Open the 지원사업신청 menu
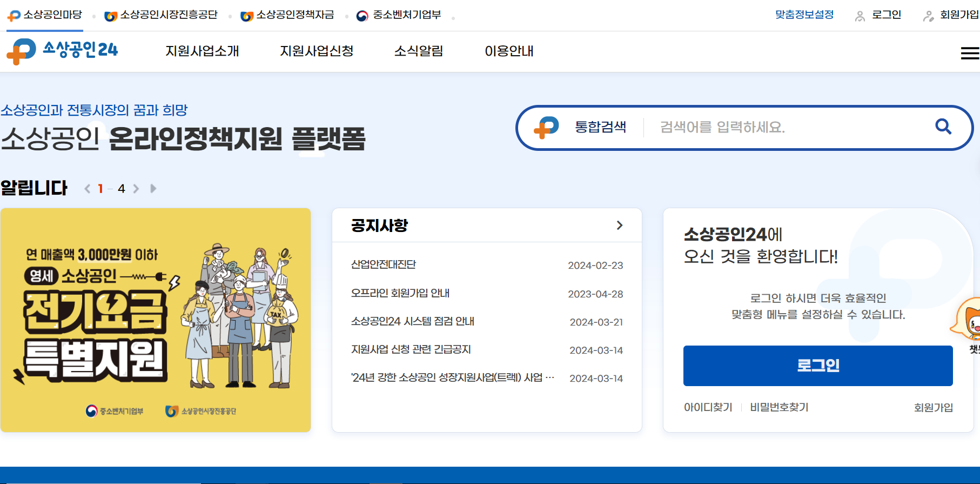The height and width of the screenshot is (484, 980). pyautogui.click(x=317, y=51)
